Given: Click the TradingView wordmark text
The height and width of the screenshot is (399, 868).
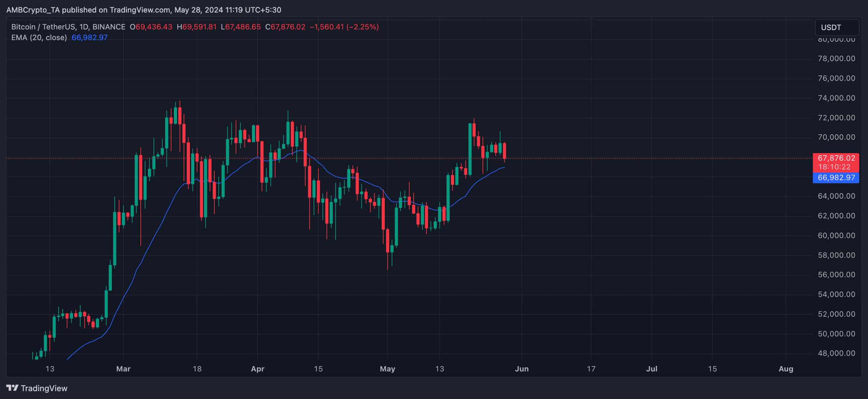Looking at the screenshot, I should pos(44,388).
